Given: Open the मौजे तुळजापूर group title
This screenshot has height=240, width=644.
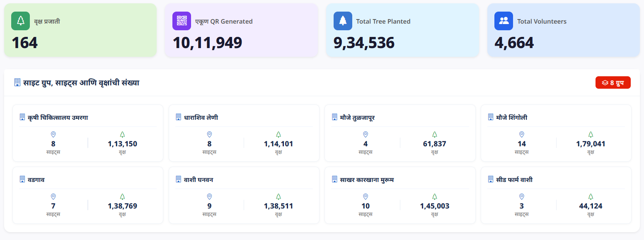Looking at the screenshot, I should click(357, 118).
